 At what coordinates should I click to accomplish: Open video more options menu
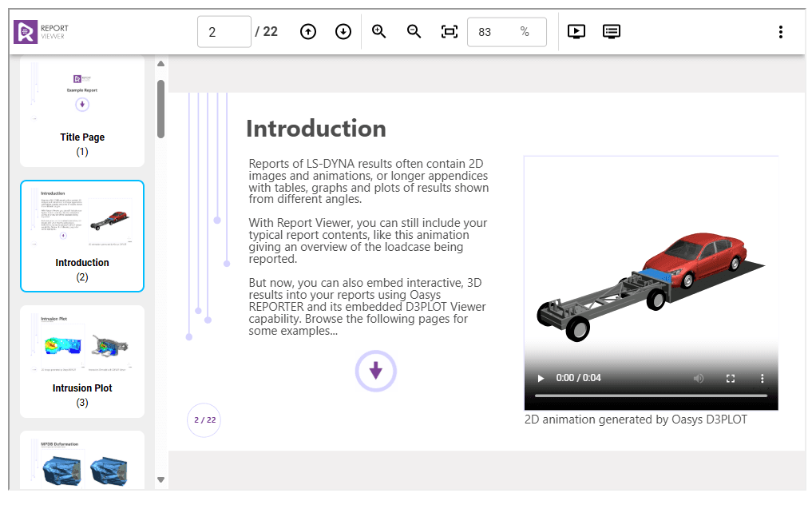pos(762,378)
